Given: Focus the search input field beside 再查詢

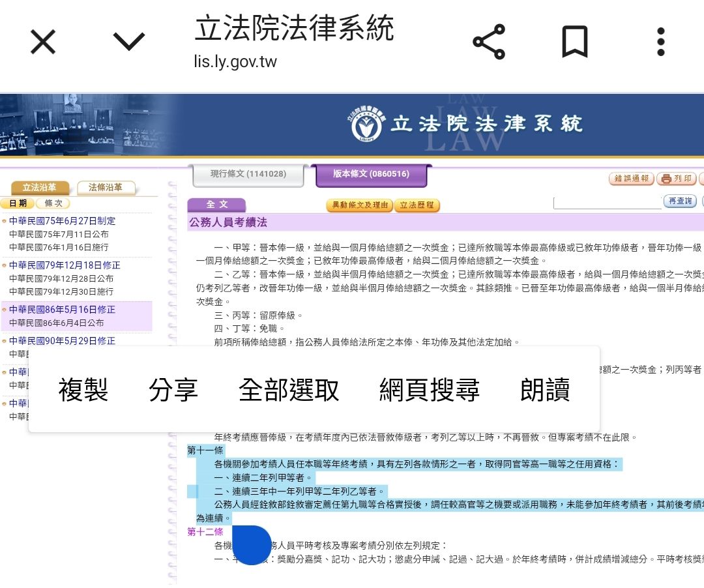Looking at the screenshot, I should (x=606, y=203).
